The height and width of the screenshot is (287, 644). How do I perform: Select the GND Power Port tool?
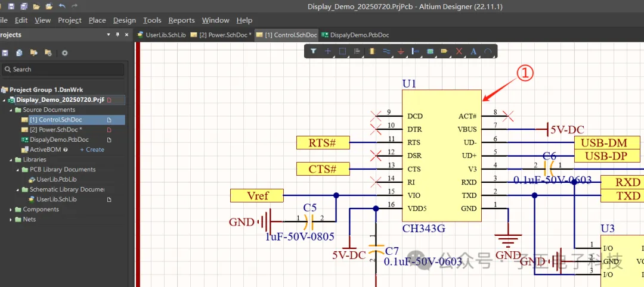click(401, 51)
